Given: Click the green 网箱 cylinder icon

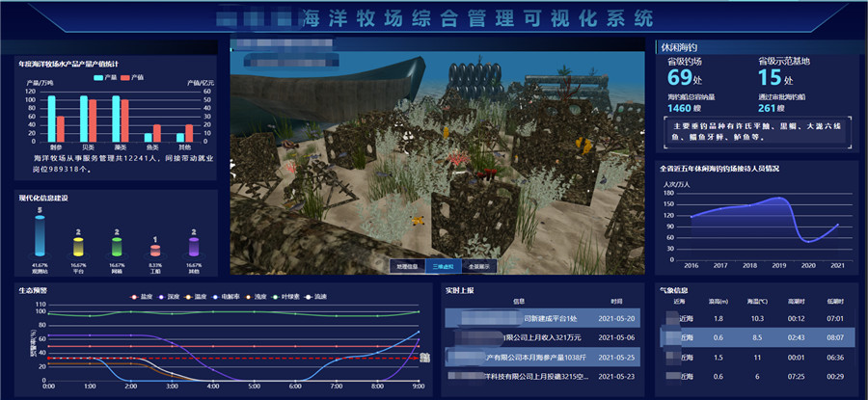Looking at the screenshot, I should point(117,247).
